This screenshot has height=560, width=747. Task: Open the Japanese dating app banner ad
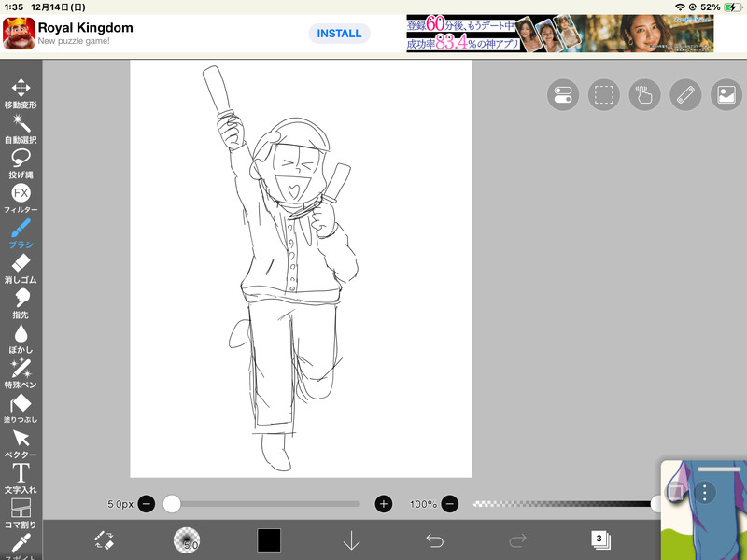[x=559, y=34]
